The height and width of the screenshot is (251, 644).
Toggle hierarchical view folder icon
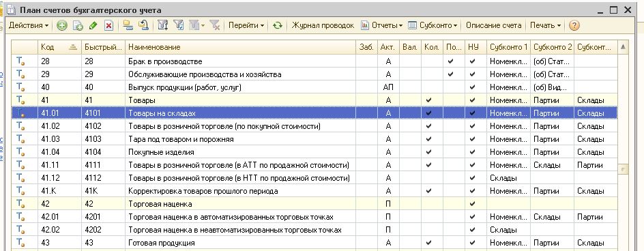[128, 25]
